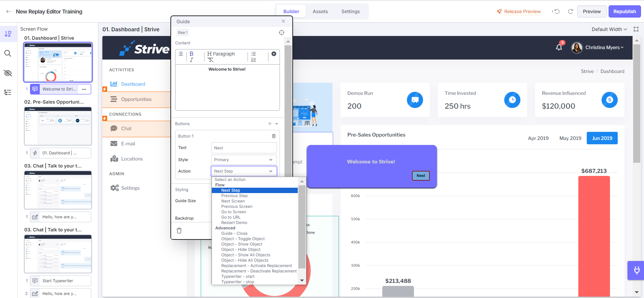The width and height of the screenshot is (644, 298).
Task: Click the target crosshair icon in Guide panel
Action: [282, 33]
